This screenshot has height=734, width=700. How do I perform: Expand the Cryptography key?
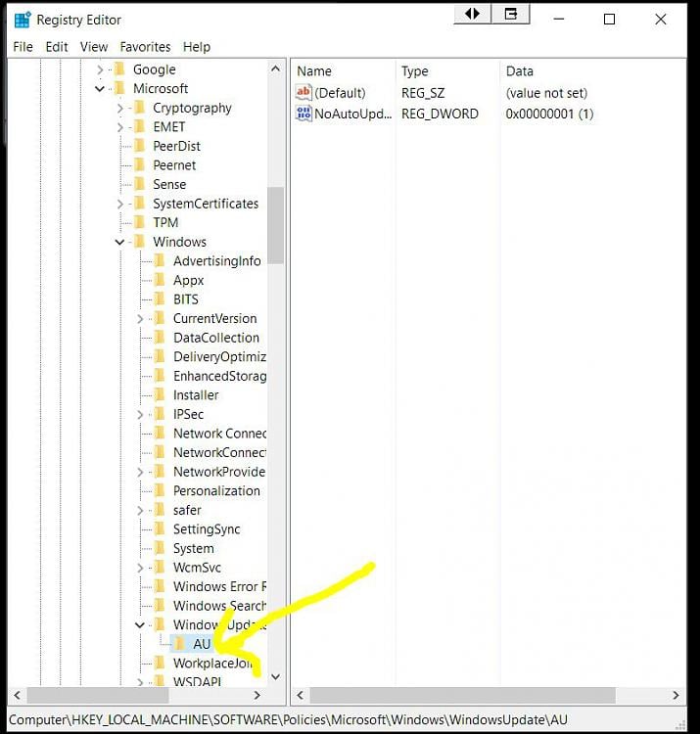pyautogui.click(x=119, y=108)
